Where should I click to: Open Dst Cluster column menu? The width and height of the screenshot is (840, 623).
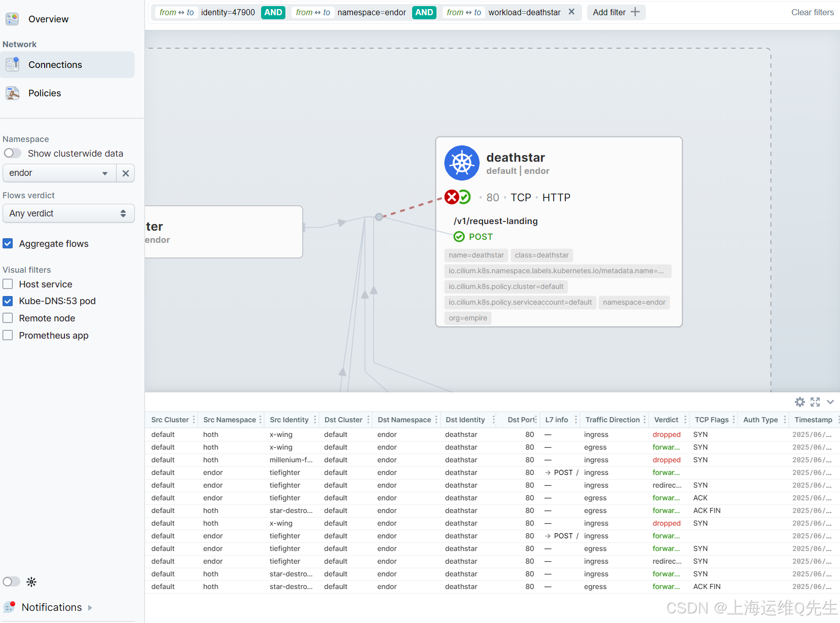368,420
